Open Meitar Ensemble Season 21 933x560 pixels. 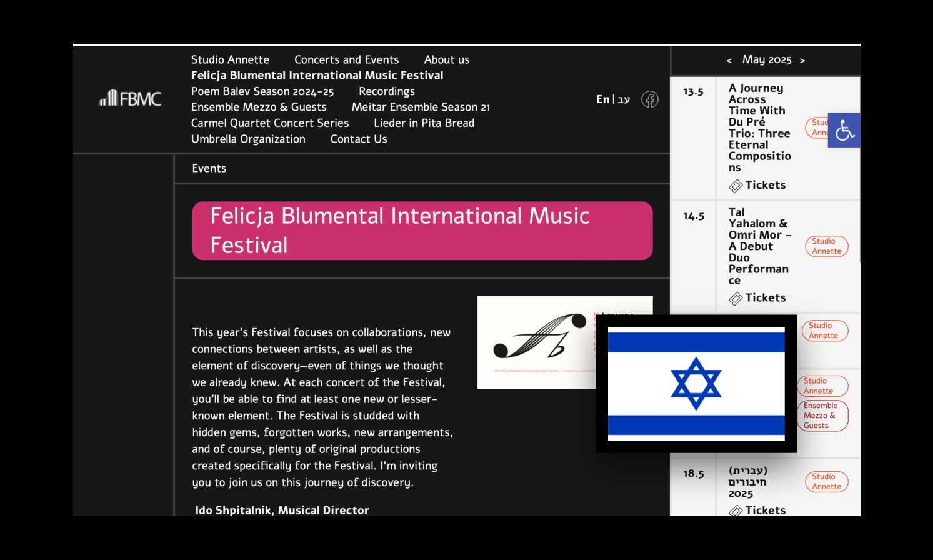pyautogui.click(x=421, y=107)
